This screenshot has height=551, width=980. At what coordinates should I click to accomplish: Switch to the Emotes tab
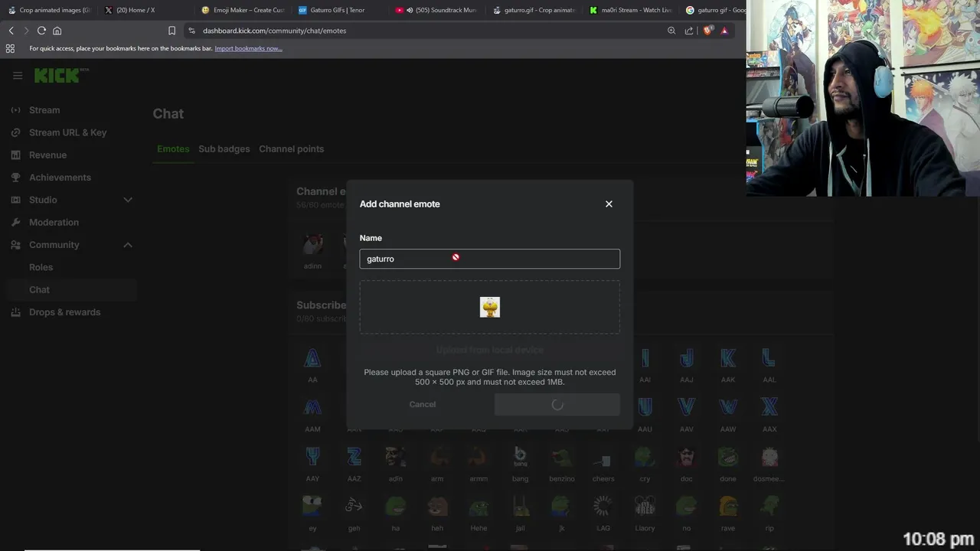pos(173,148)
